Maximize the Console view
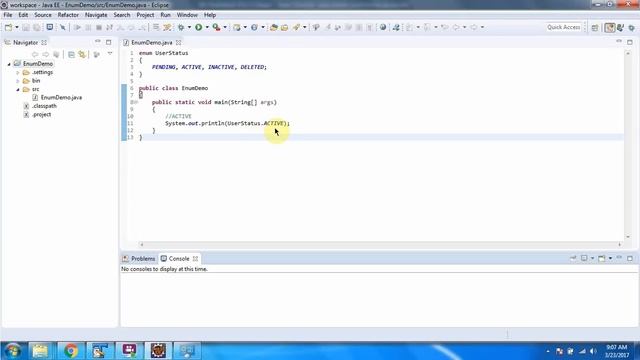 pyautogui.click(x=630, y=258)
